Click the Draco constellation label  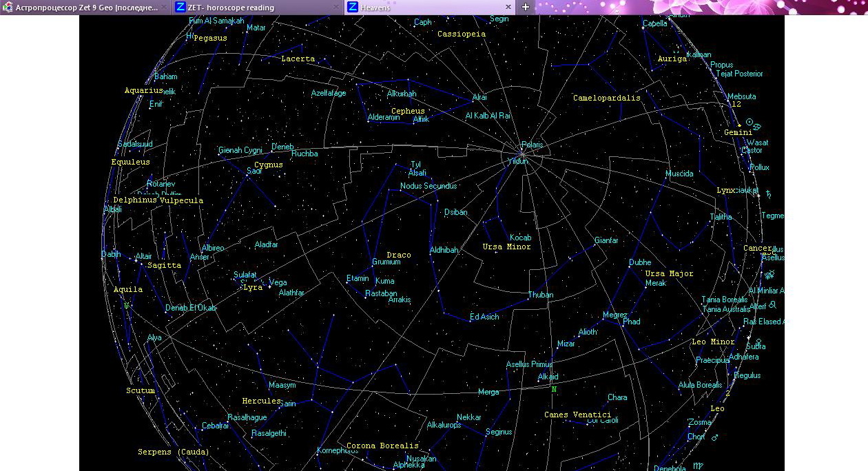pyautogui.click(x=398, y=255)
